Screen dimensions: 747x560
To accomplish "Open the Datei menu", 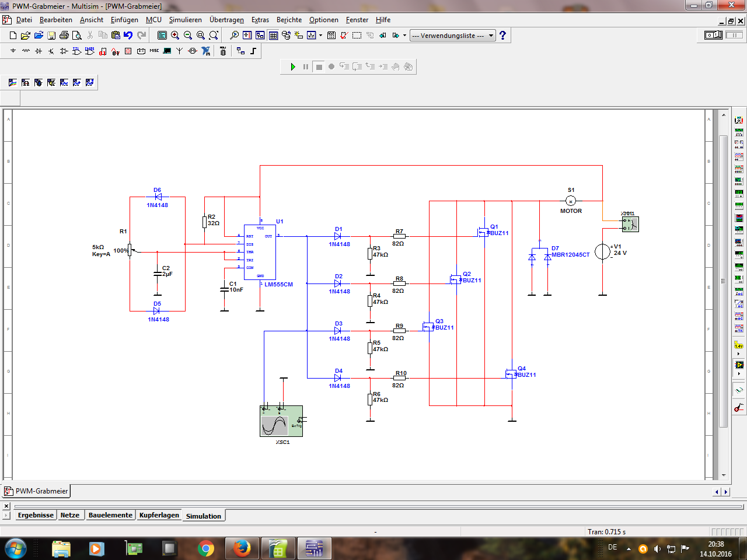I will coord(24,20).
